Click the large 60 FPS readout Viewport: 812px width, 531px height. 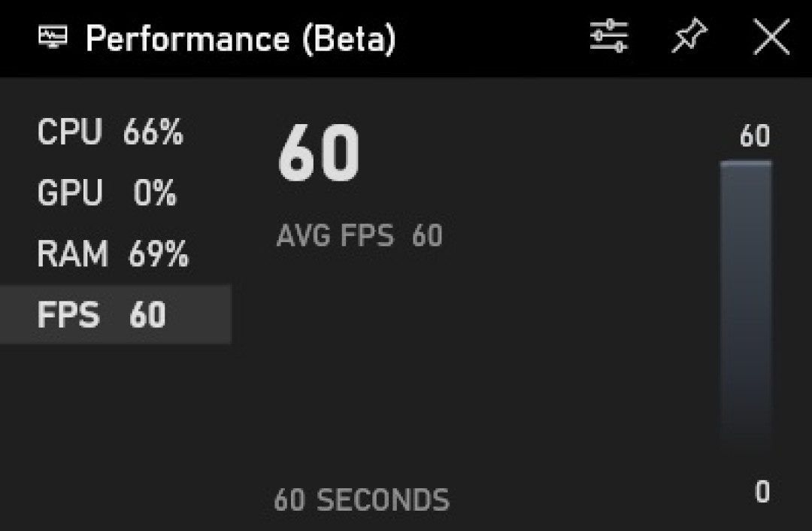tap(319, 154)
